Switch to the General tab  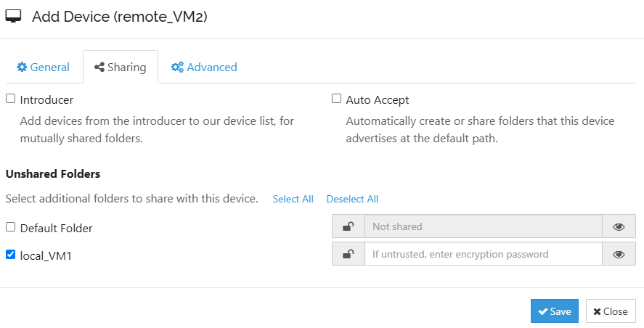(x=43, y=67)
